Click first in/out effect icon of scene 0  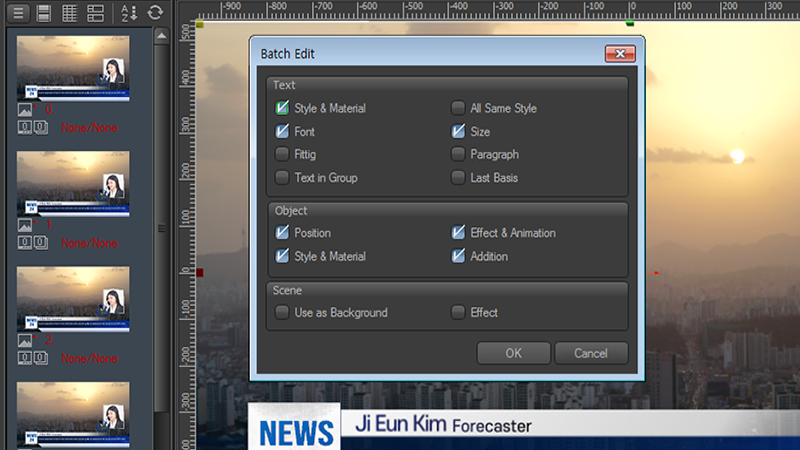pos(25,128)
